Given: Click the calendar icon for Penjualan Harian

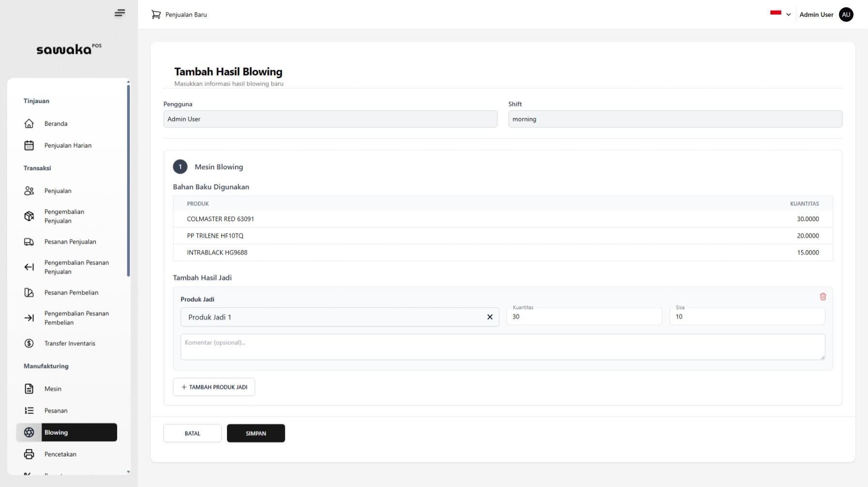Looking at the screenshot, I should click(x=29, y=146).
